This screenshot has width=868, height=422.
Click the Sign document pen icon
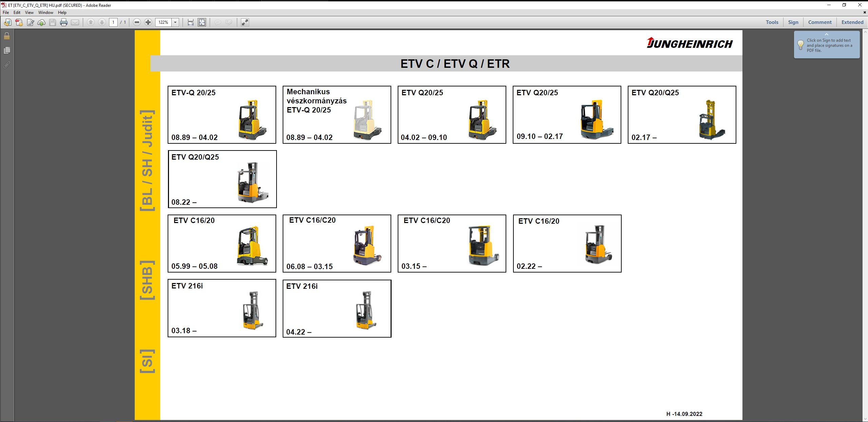point(30,22)
